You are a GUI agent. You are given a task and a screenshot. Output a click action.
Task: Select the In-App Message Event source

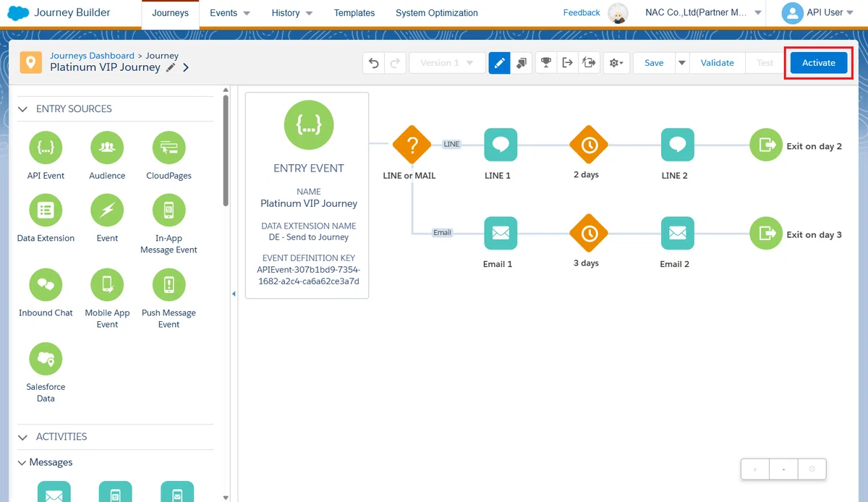click(x=169, y=210)
